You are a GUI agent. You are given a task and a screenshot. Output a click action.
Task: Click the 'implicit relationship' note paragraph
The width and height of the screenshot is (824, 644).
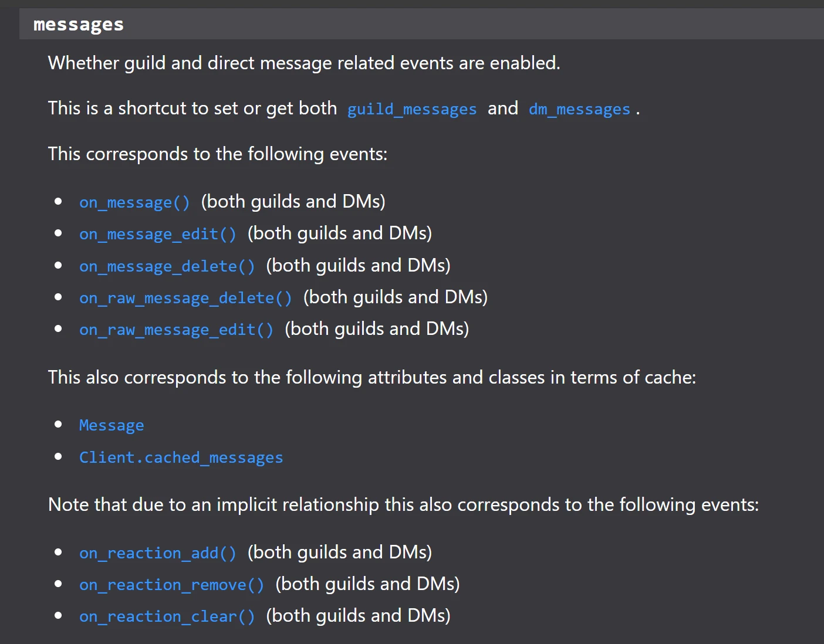point(403,505)
